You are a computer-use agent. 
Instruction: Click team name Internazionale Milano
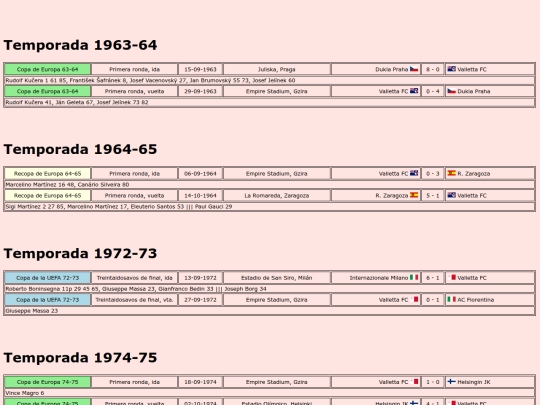click(379, 278)
